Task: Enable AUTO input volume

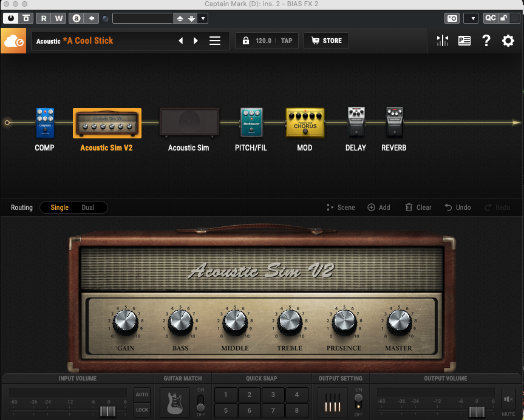Action: 142,395
